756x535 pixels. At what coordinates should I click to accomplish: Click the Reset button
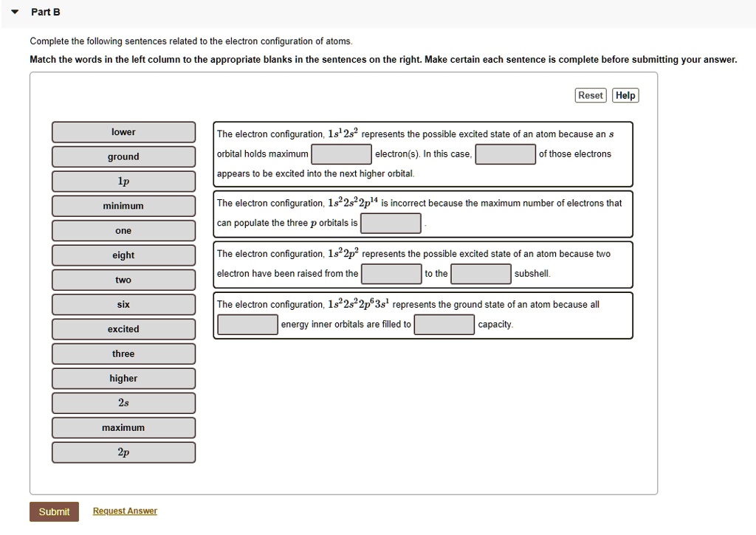(590, 95)
